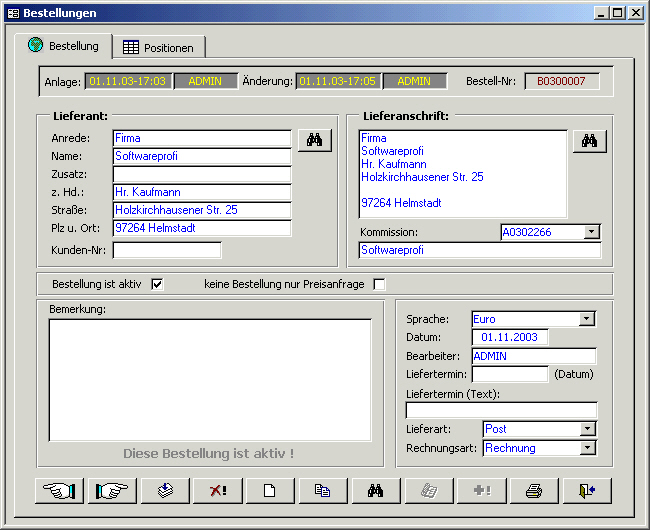Image resolution: width=650 pixels, height=530 pixels.
Task: Search supplier with binoculars next to Anrede
Action: point(314,140)
